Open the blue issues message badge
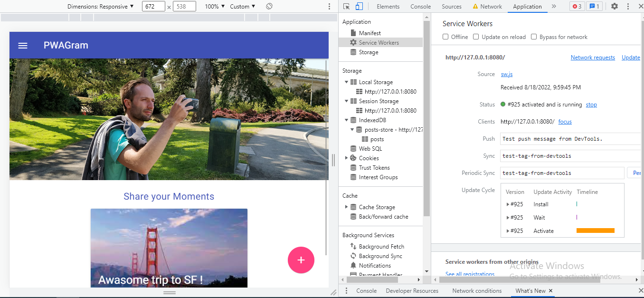The width and height of the screenshot is (644, 298). [594, 7]
